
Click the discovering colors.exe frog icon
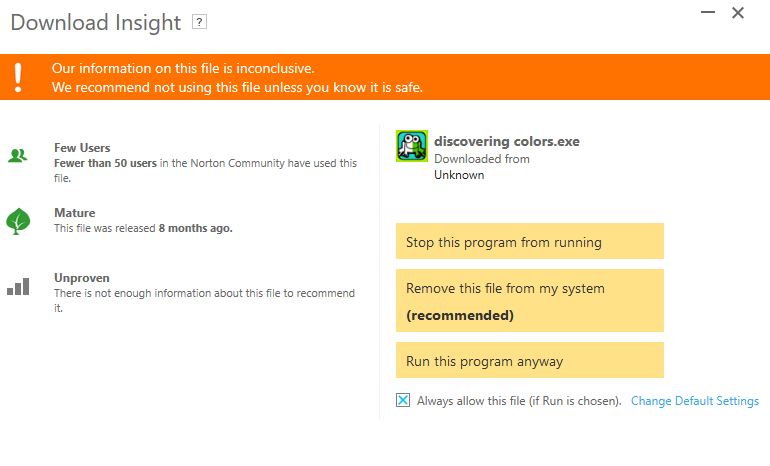coord(412,146)
